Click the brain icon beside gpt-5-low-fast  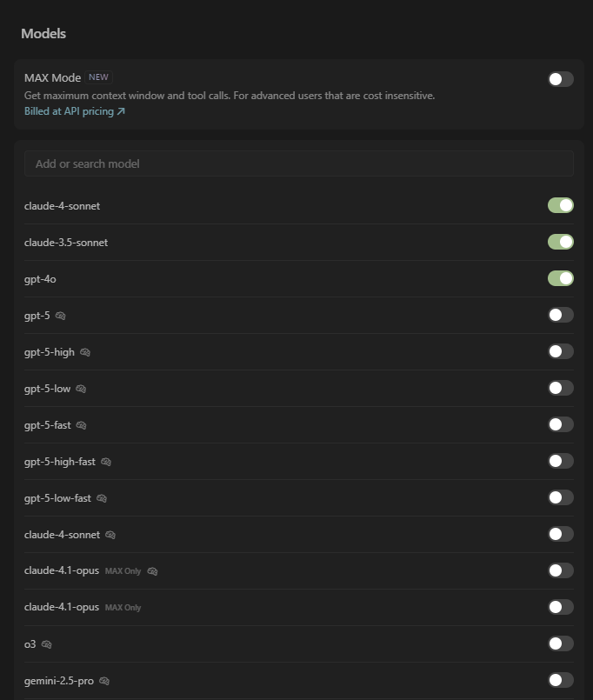click(x=102, y=498)
